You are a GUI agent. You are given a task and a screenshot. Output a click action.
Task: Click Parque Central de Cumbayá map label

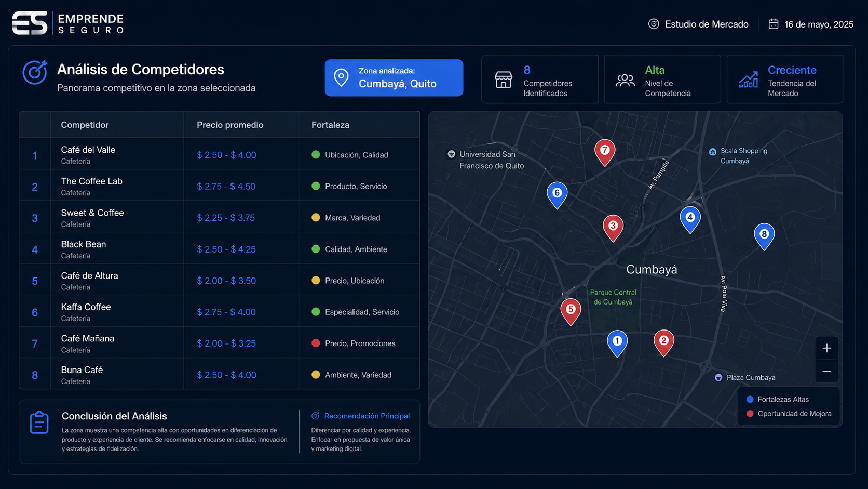[x=613, y=297]
